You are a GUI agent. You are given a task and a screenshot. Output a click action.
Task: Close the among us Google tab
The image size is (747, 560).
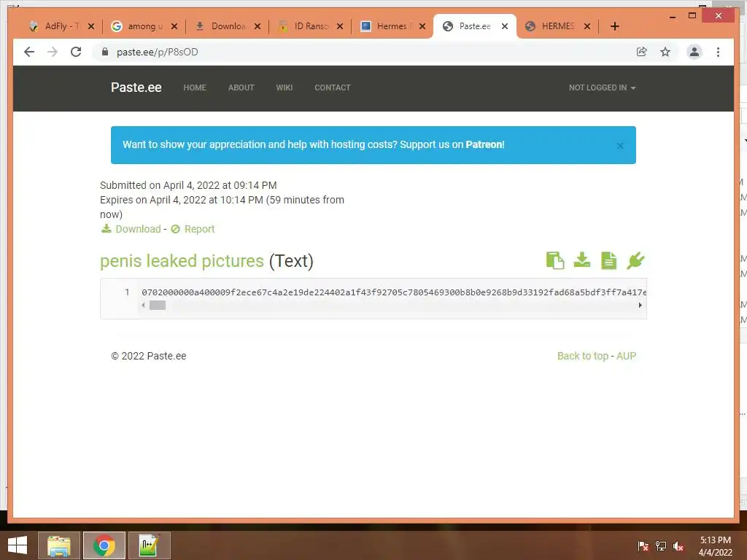tap(174, 26)
